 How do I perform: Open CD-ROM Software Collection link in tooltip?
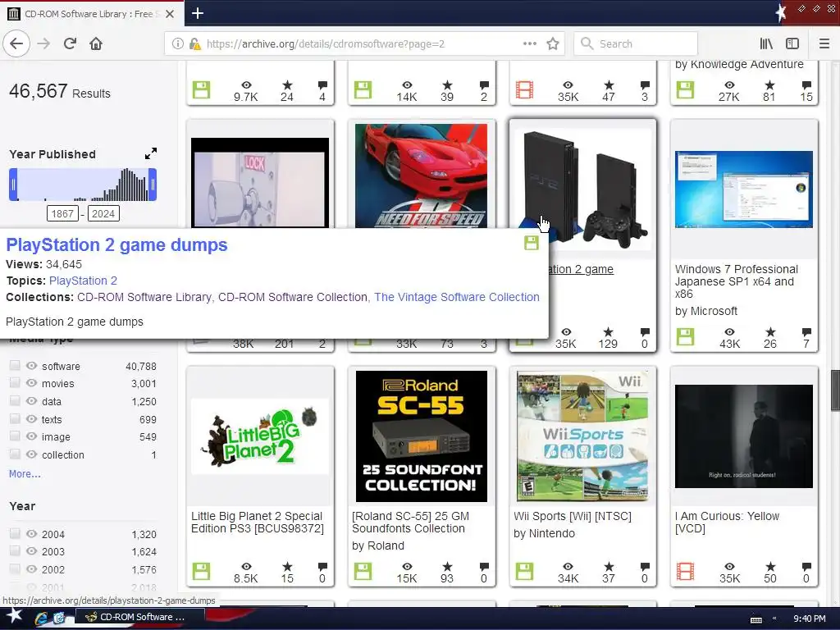293,297
